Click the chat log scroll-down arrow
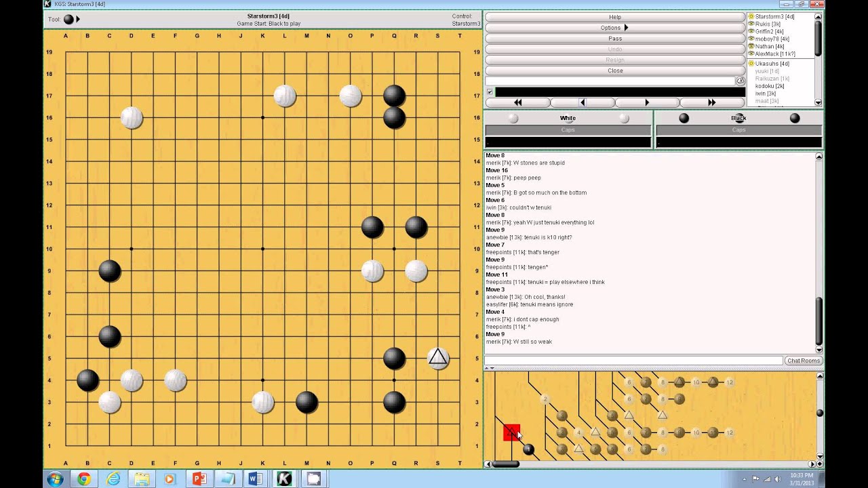This screenshot has width=868, height=488. click(x=818, y=350)
